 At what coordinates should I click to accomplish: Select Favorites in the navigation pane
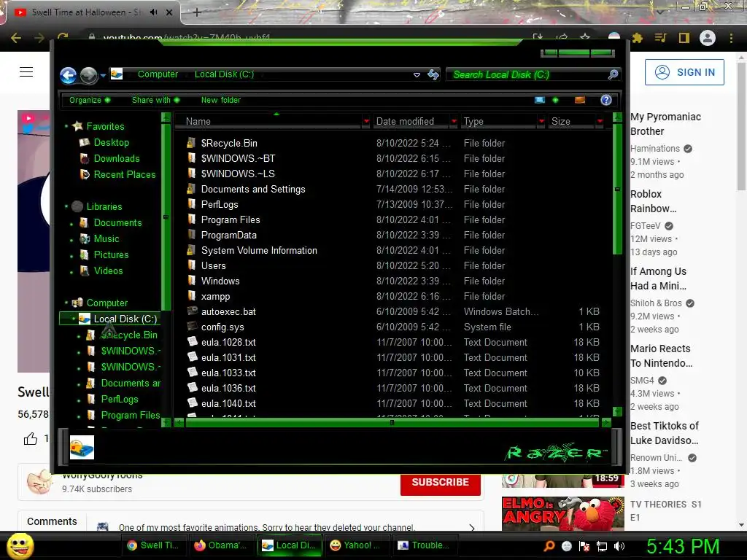point(105,126)
